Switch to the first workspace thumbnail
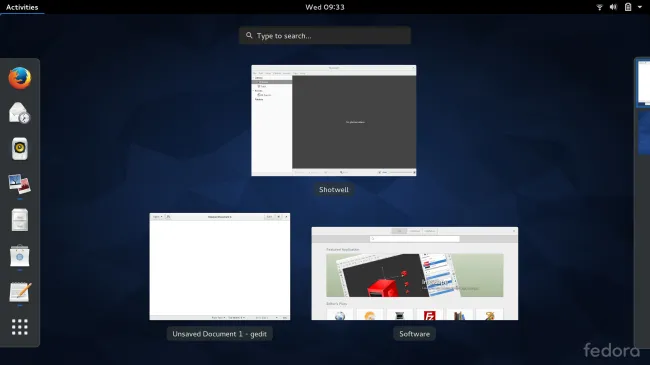The image size is (650, 365). click(x=643, y=83)
